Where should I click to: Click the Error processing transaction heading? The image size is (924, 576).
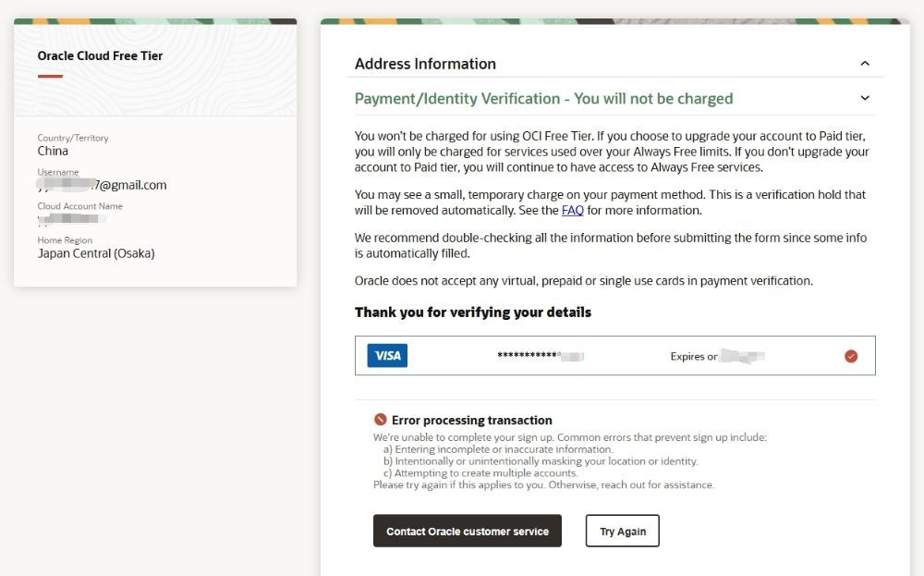click(x=471, y=420)
